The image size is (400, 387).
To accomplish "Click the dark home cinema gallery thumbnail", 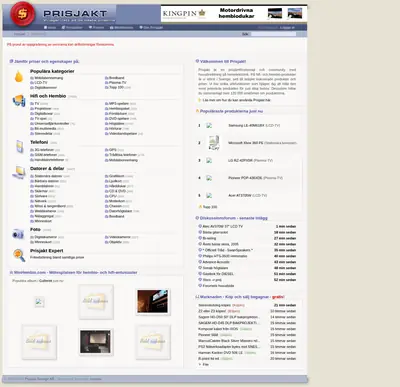I will (x=152, y=301).
